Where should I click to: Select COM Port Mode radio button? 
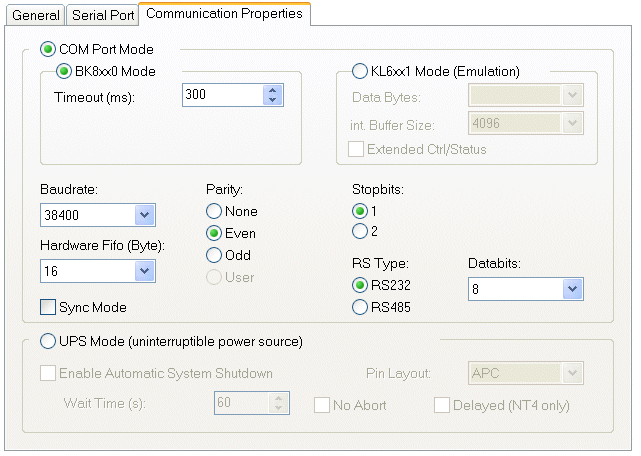click(47, 48)
